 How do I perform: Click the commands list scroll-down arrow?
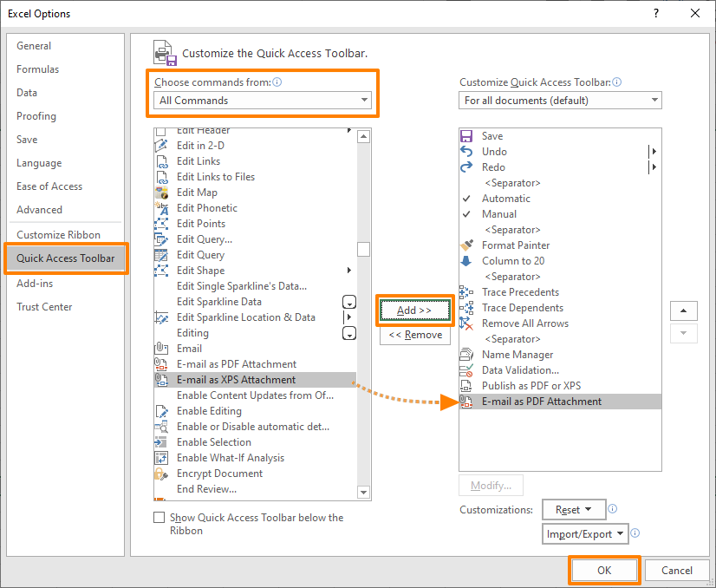click(363, 493)
